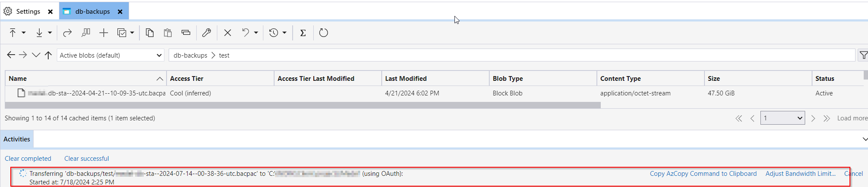Click the Clone with new name icon
Screen dimensions: 868x187
(x=86, y=33)
